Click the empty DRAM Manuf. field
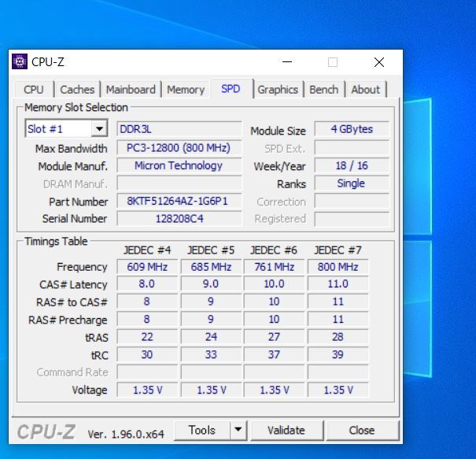 (x=179, y=183)
